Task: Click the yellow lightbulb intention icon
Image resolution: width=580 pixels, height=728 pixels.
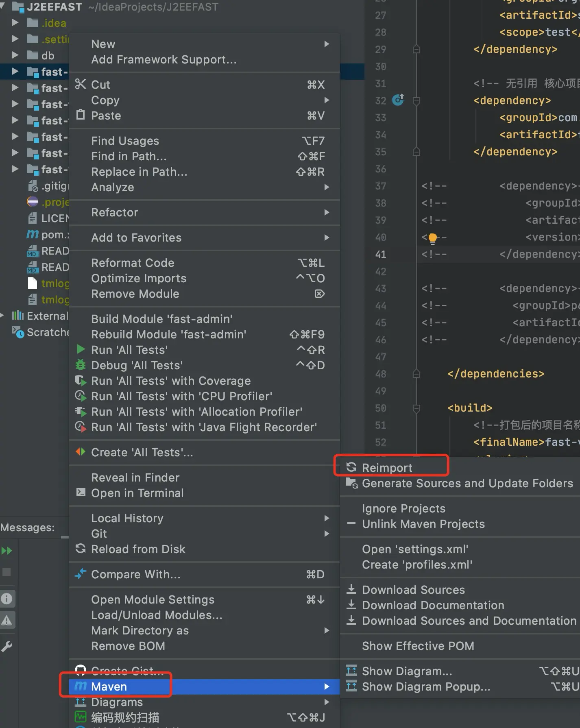Action: 433,238
